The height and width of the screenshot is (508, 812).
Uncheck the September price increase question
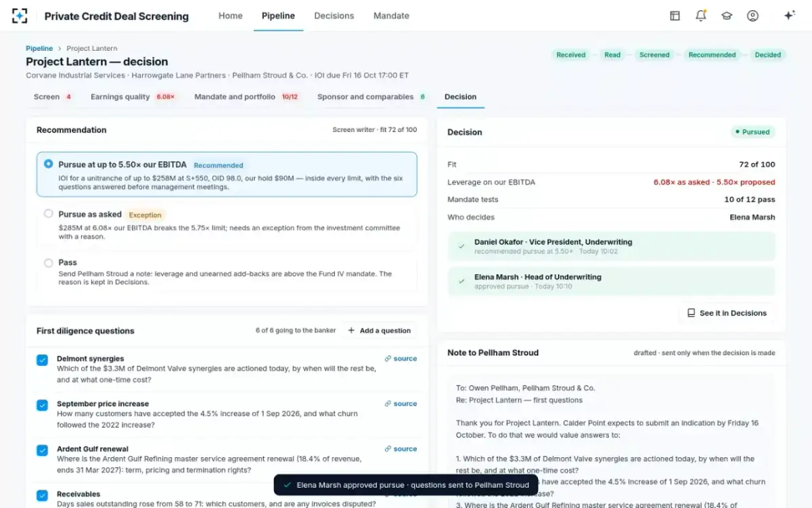point(42,405)
